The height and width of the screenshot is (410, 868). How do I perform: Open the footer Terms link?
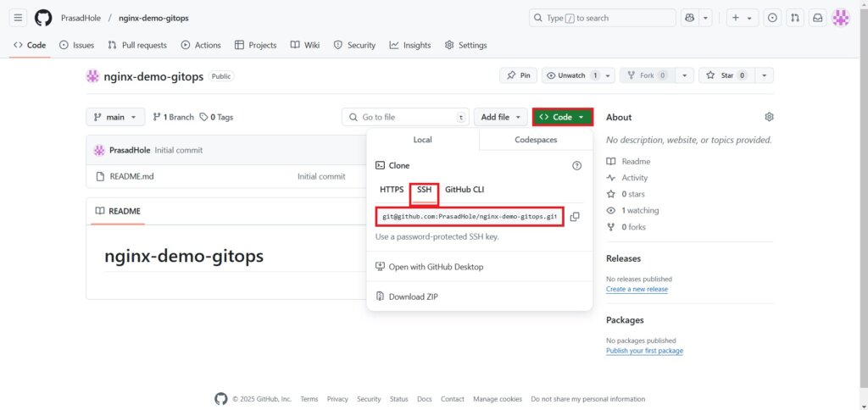[x=309, y=399]
